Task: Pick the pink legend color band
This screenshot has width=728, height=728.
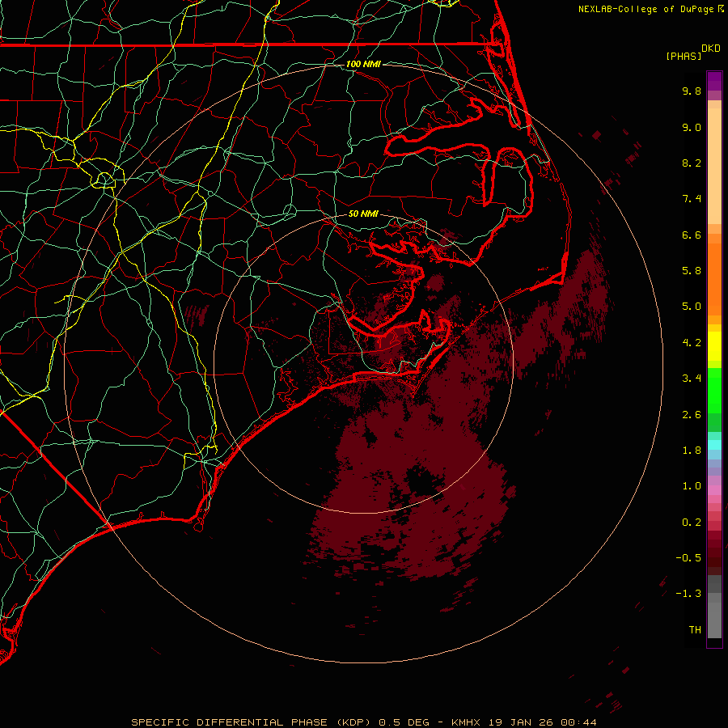Action: pyautogui.click(x=714, y=490)
